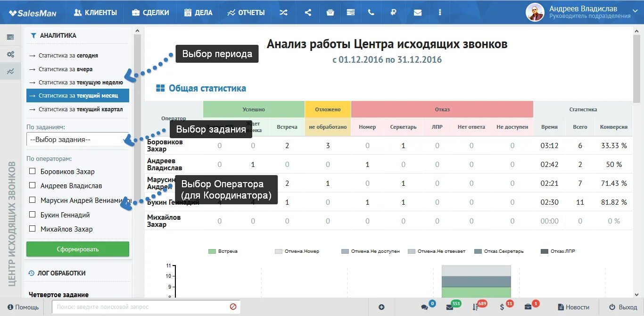The image size is (644, 316).
Task: Open Помощь help link
Action: [x=23, y=307]
